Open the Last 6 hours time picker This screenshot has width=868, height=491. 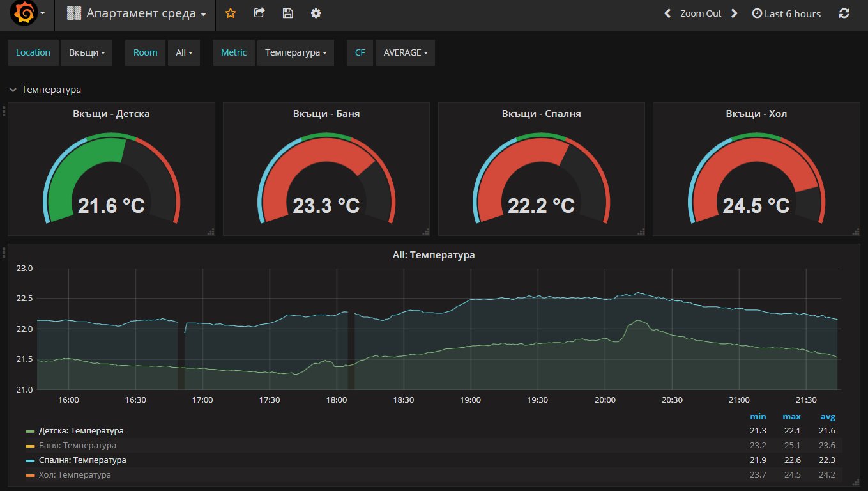pyautogui.click(x=787, y=13)
